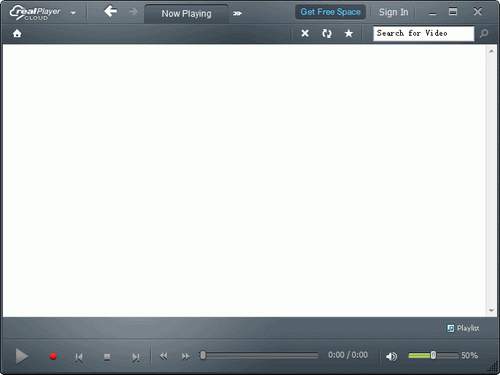
Task: Rewind with double left arrows
Action: 163,356
